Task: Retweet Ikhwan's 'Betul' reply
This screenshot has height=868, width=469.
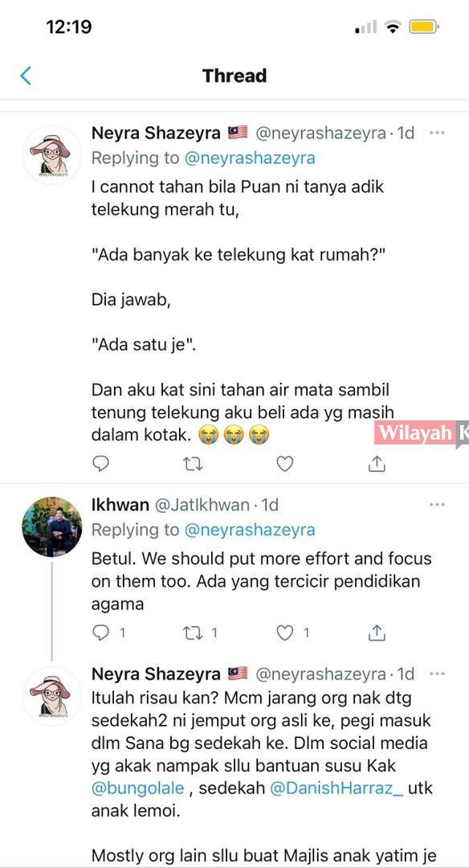Action: [193, 633]
